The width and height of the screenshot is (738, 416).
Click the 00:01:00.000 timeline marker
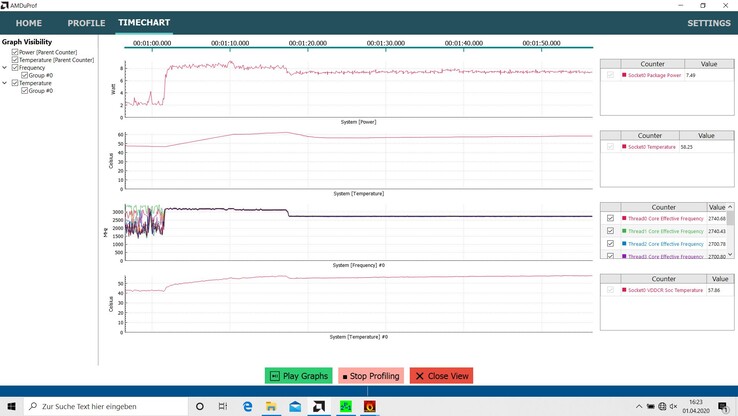[x=152, y=43]
